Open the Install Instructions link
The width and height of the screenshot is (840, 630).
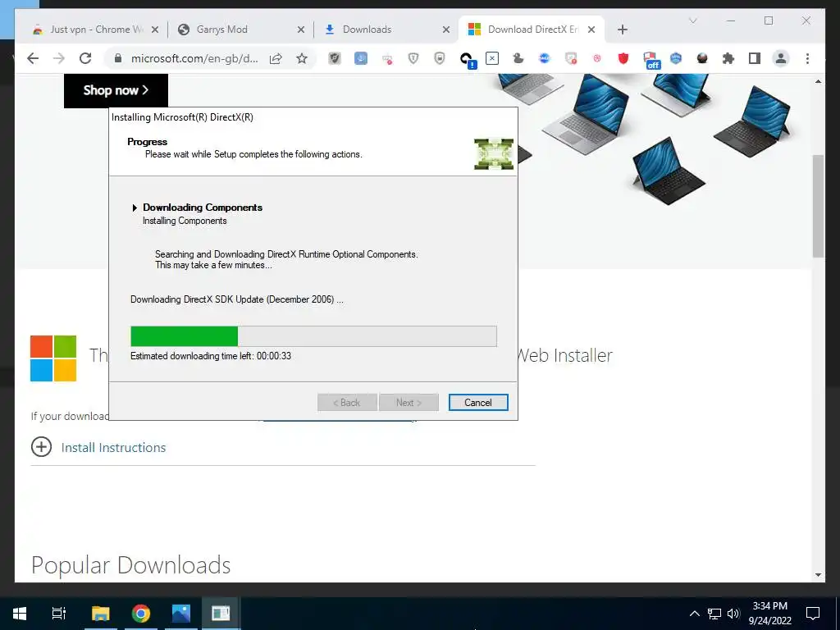click(113, 447)
